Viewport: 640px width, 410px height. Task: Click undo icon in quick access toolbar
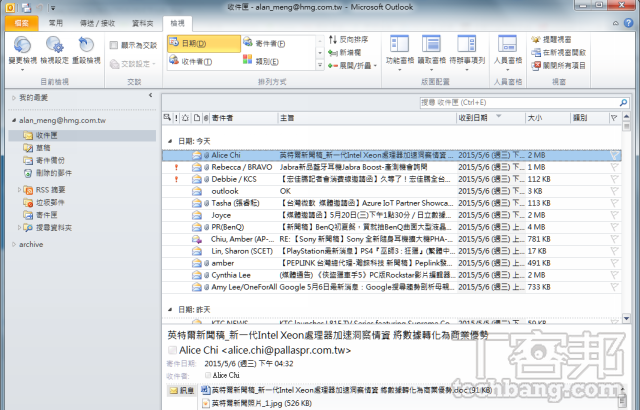coord(40,7)
